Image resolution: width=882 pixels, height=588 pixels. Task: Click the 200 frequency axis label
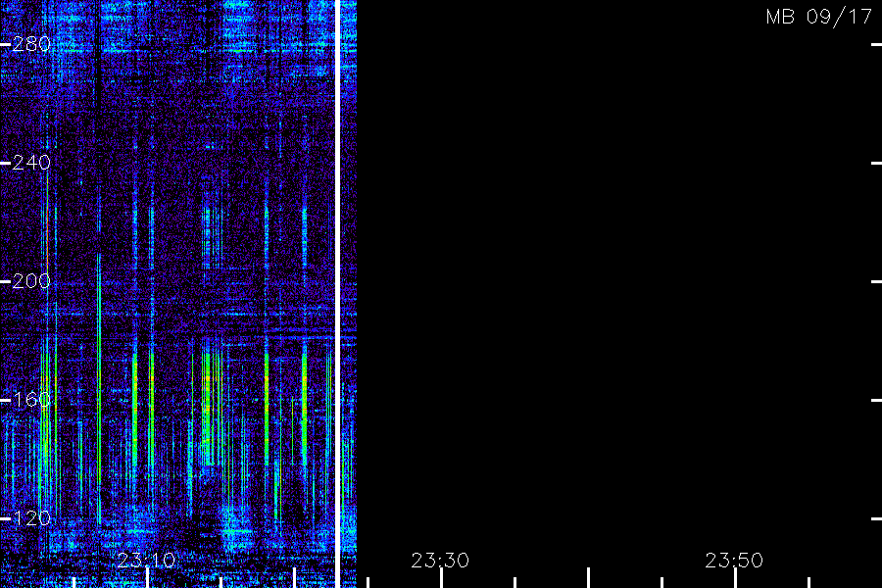click(x=31, y=281)
